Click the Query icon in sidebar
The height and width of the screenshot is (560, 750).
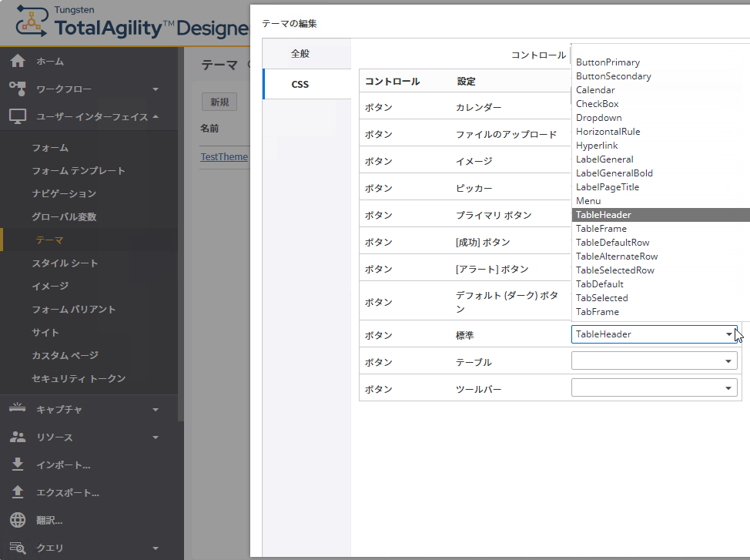click(x=18, y=548)
